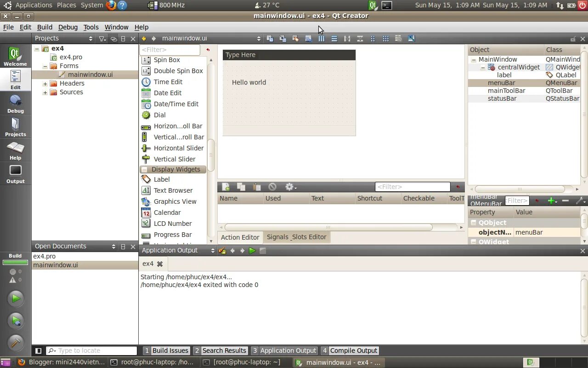Click the delete action icon
This screenshot has width=588, height=368.
point(272,187)
